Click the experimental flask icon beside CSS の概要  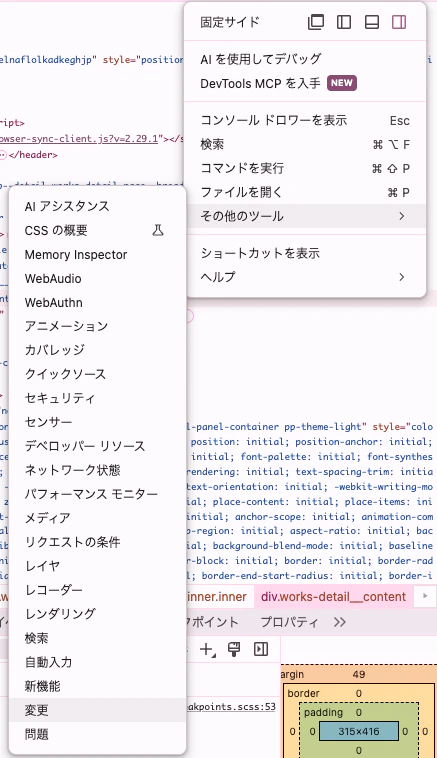tap(158, 230)
